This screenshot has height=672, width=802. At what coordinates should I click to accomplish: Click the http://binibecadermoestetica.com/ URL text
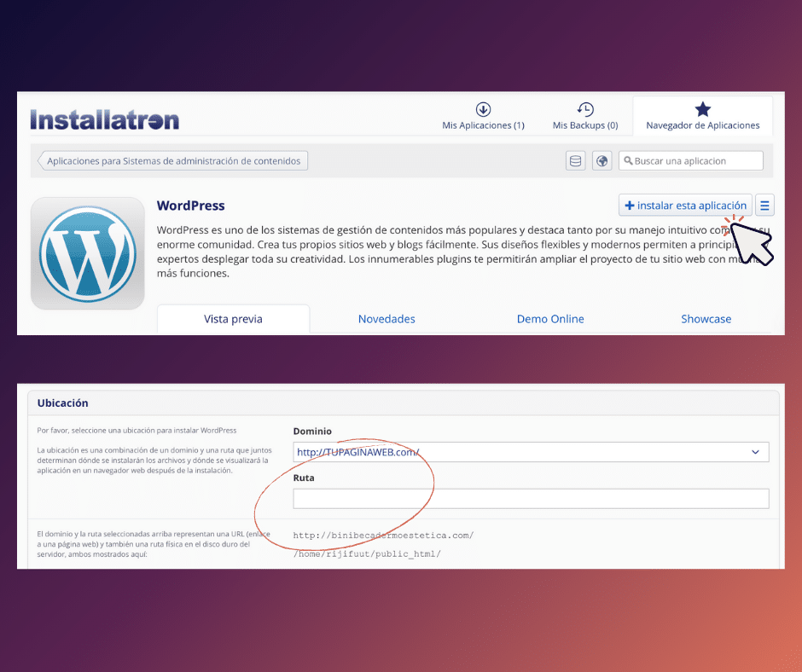pos(383,536)
